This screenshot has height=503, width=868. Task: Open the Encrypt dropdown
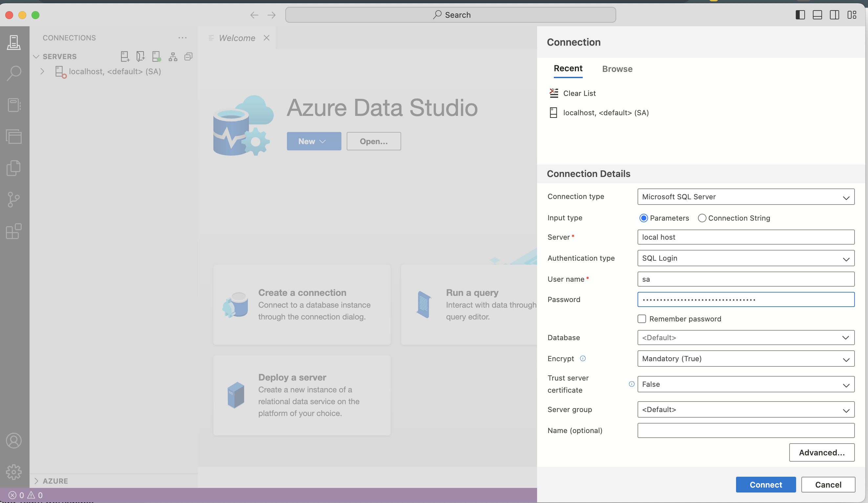tap(746, 359)
